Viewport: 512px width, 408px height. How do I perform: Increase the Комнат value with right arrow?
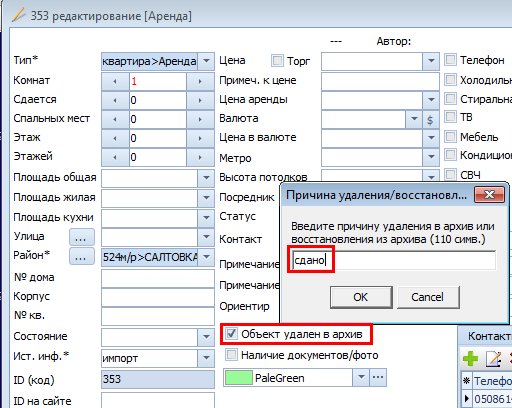[x=200, y=81]
